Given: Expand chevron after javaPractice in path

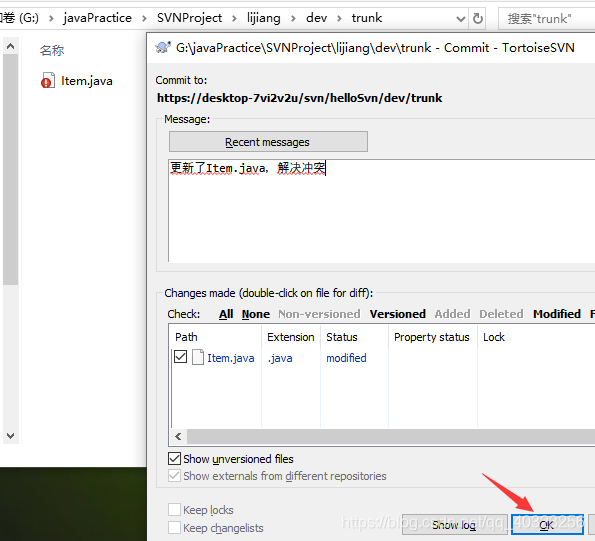Looking at the screenshot, I should click(144, 18).
